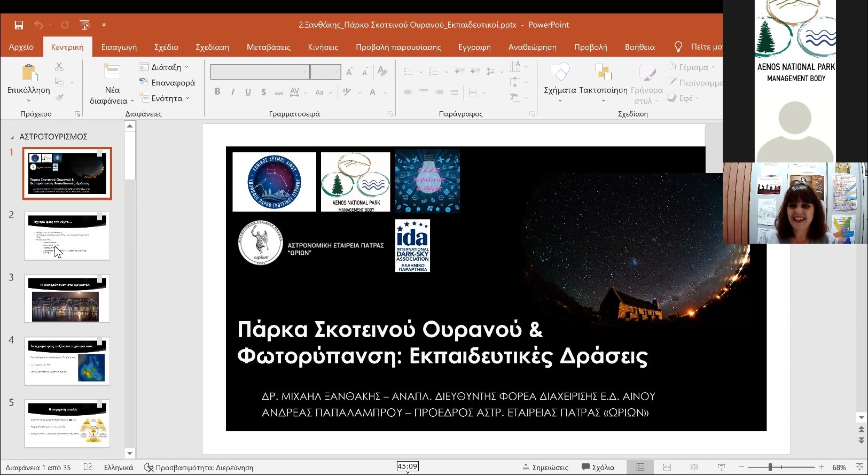Switch to the Σχεδίαση tab

coord(212,47)
